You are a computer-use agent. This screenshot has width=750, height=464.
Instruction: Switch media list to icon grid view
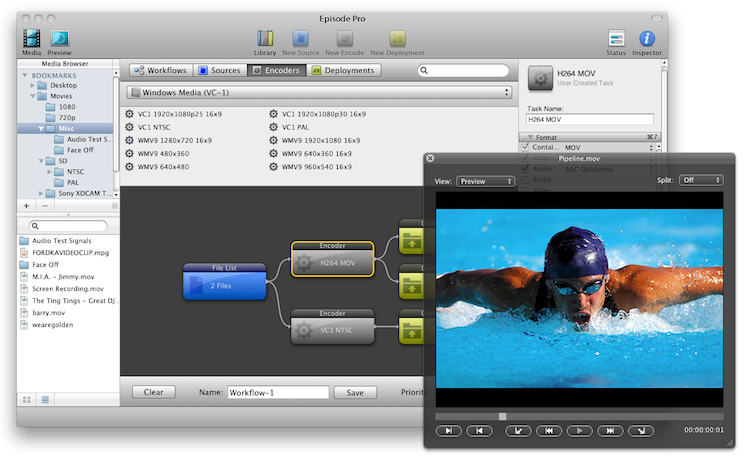click(27, 400)
